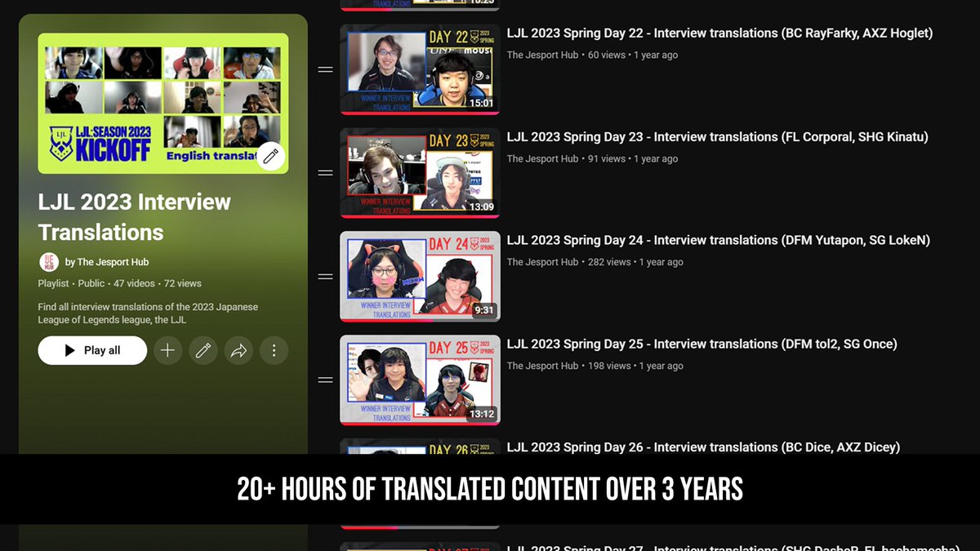Open Day 25 video thumbnail

[420, 380]
